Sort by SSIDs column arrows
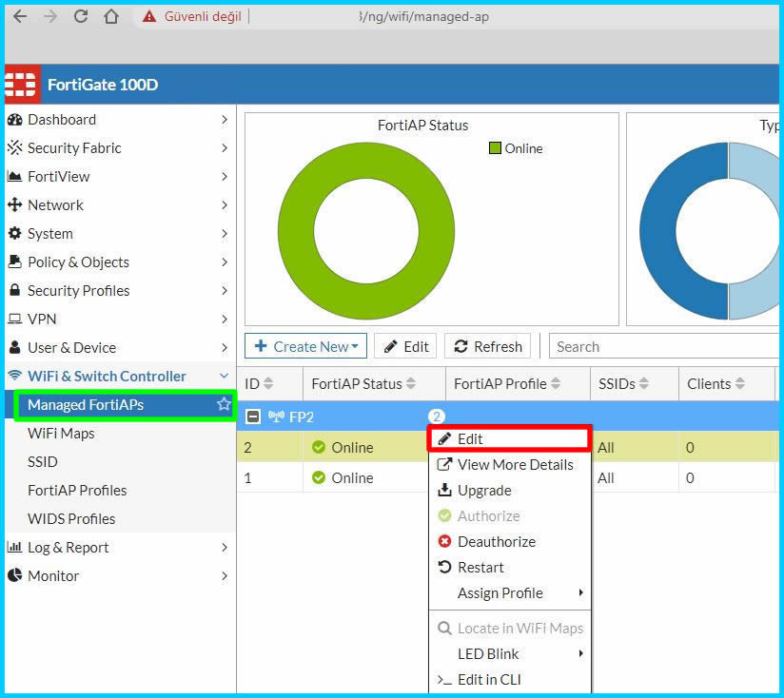The height and width of the screenshot is (698, 784). 644,384
